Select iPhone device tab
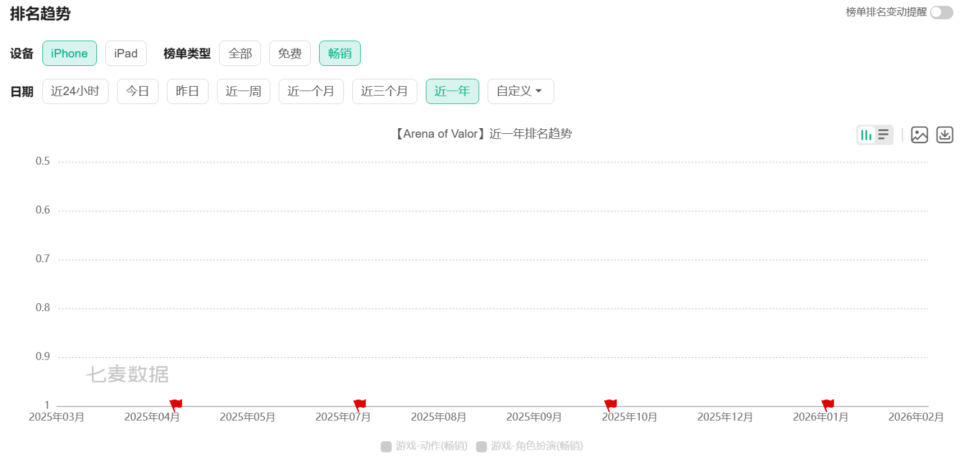The width and height of the screenshot is (960, 463). coord(69,53)
